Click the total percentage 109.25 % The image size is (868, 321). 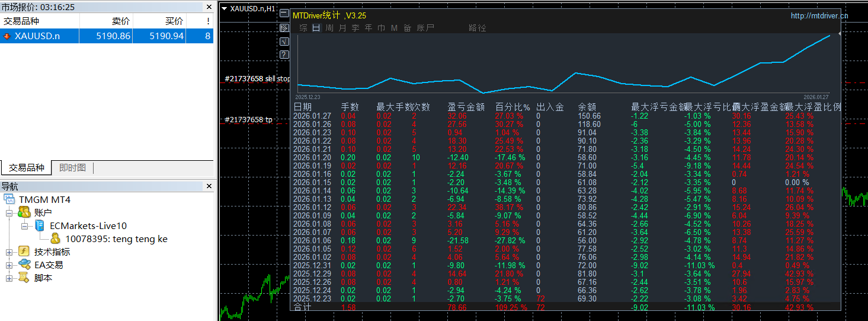tap(511, 307)
